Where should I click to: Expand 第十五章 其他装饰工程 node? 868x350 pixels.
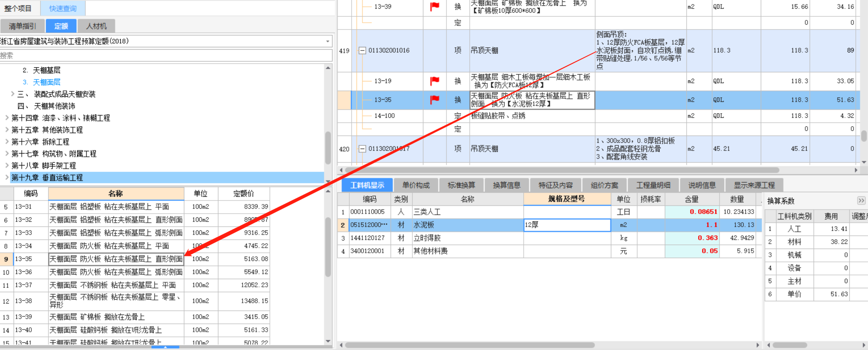[x=7, y=130]
